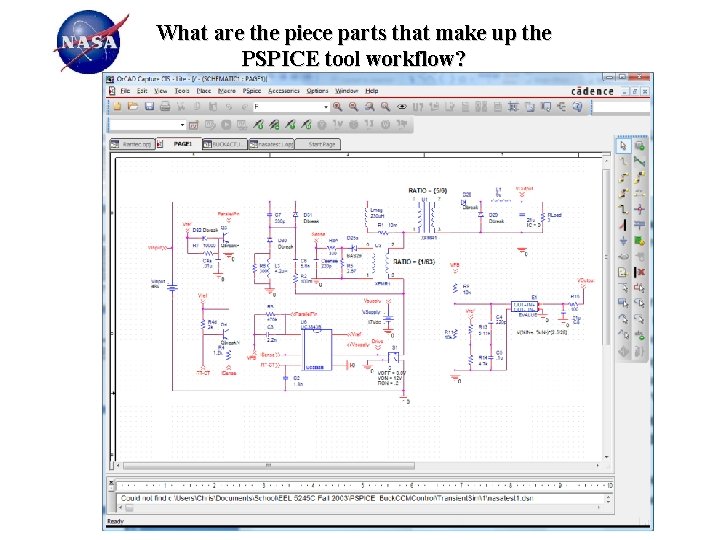Click the cadence logo
Viewport: 720px width, 540px height.
coord(592,91)
